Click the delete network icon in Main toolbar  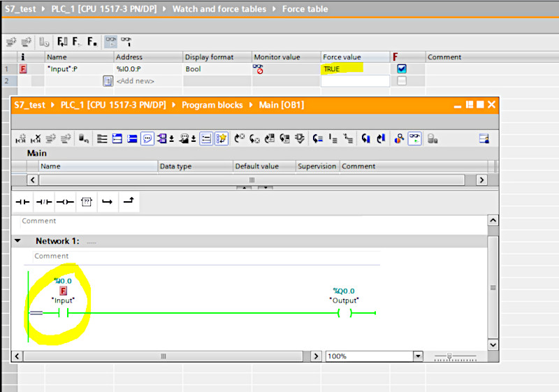(x=36, y=138)
